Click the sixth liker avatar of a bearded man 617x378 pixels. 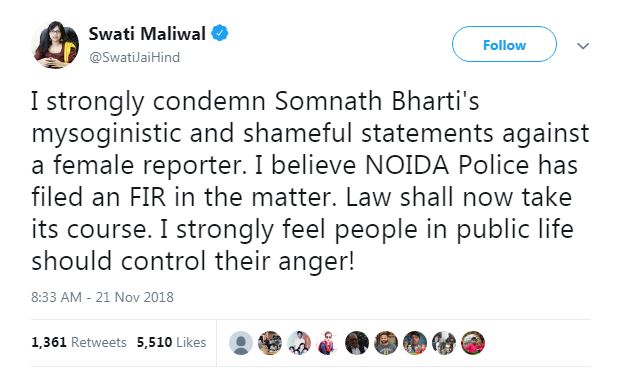386,343
